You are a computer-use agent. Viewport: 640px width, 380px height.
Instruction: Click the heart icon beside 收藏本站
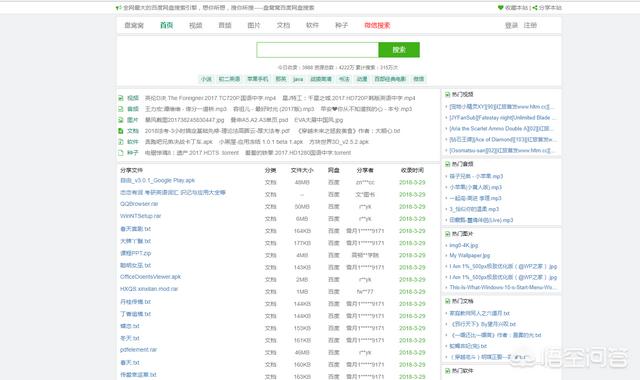pos(500,7)
